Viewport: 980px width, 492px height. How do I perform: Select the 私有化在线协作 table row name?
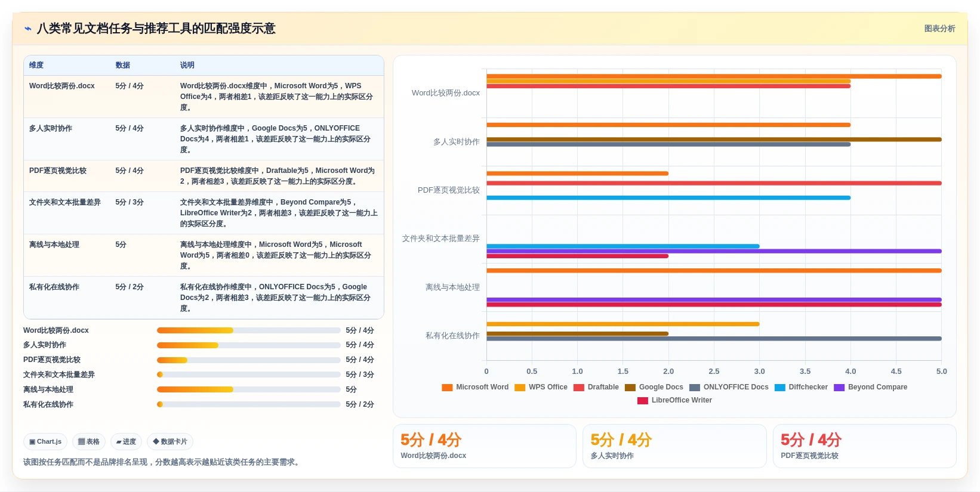54,287
